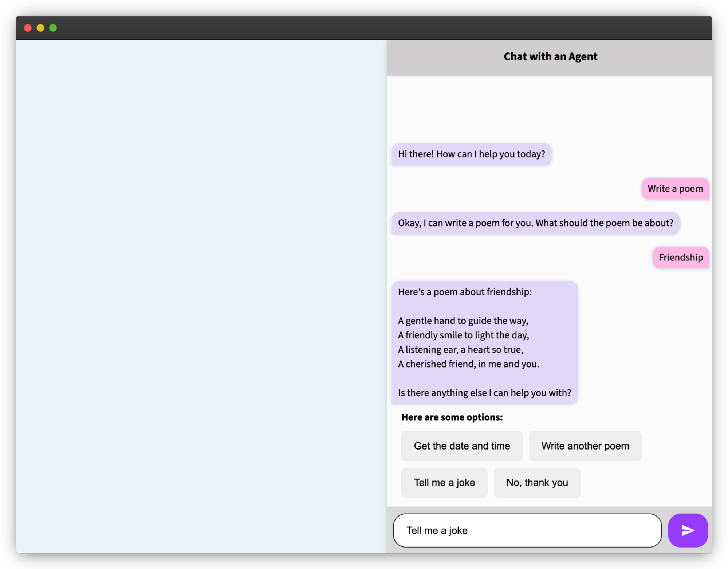
Task: Select the 'Write another poem' option
Action: click(x=585, y=446)
